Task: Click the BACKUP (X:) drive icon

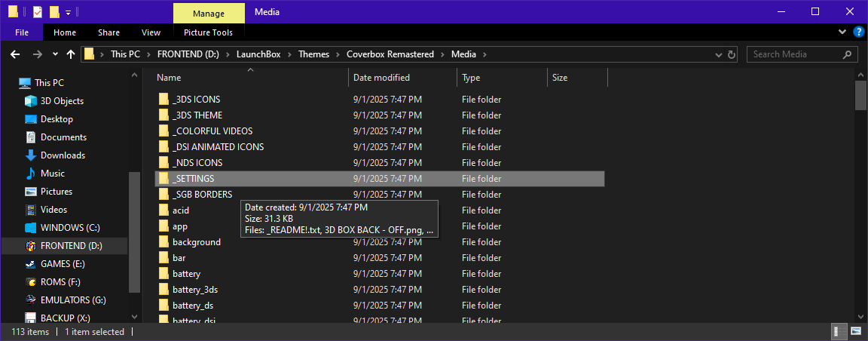Action: [x=32, y=318]
